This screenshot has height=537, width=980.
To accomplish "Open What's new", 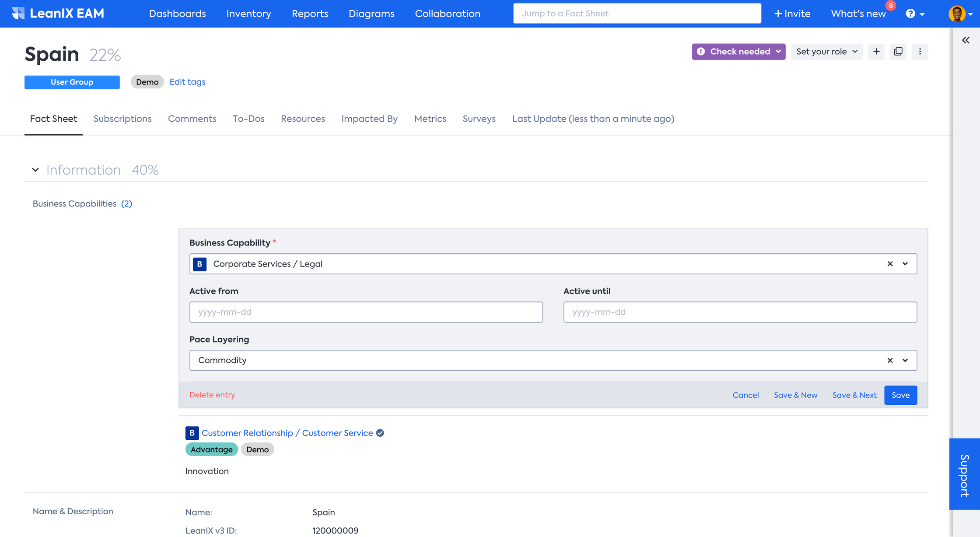I will [x=858, y=14].
